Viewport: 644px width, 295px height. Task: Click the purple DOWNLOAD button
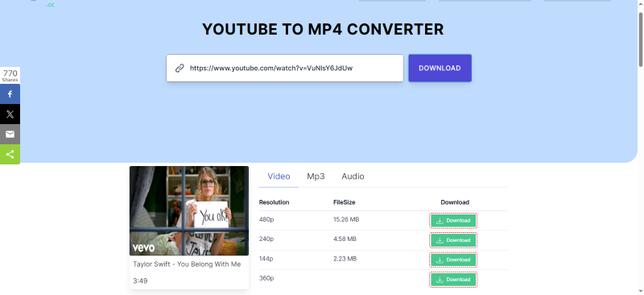pos(440,69)
